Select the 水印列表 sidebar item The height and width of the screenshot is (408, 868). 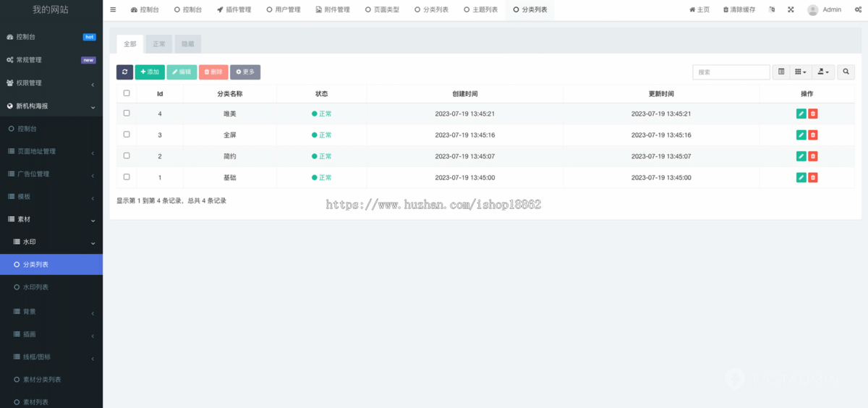coord(51,287)
